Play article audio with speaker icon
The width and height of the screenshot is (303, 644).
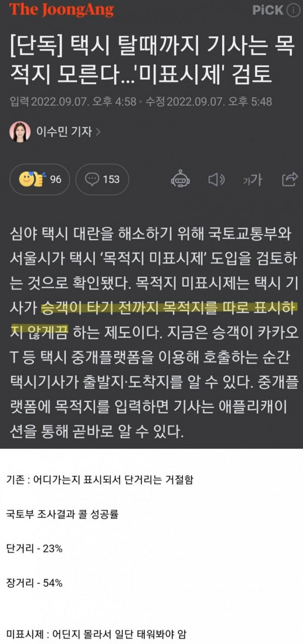click(x=216, y=179)
